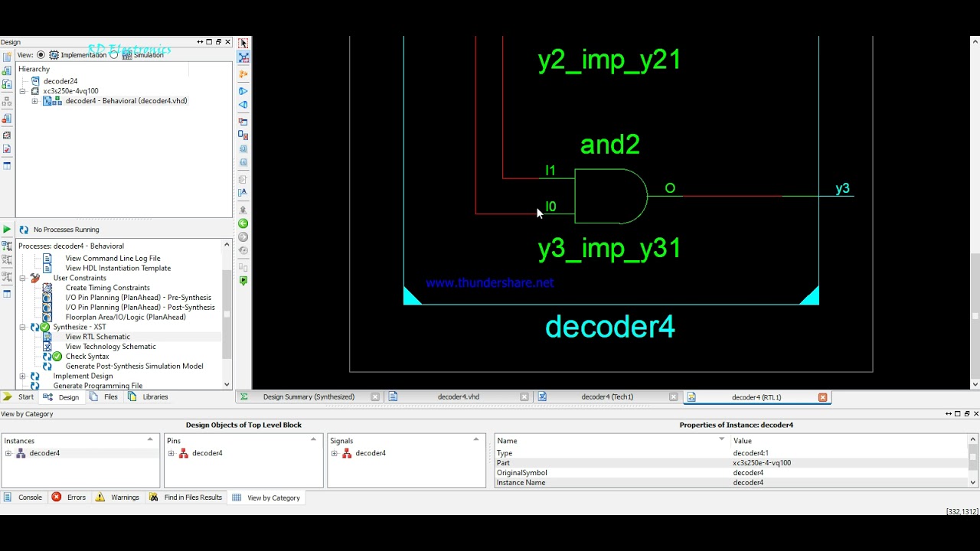Click the green Run process arrow
Viewport: 980px width, 551px height.
pos(7,230)
